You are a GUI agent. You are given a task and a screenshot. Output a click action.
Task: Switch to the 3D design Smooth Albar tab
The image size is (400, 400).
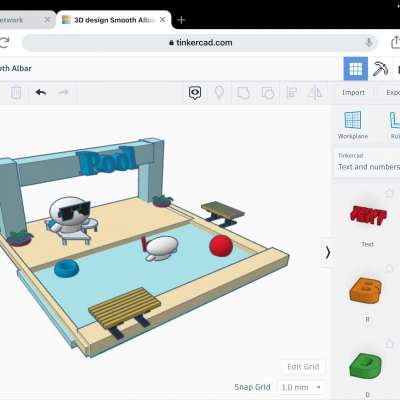click(113, 20)
